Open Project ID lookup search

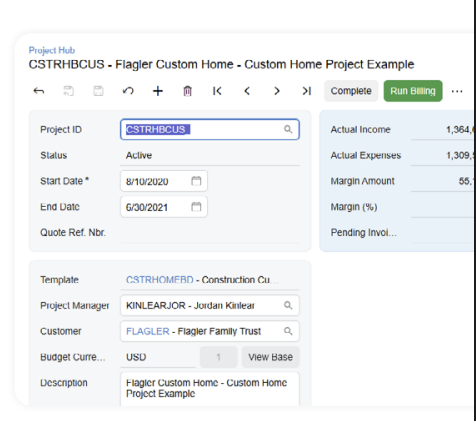tap(288, 129)
